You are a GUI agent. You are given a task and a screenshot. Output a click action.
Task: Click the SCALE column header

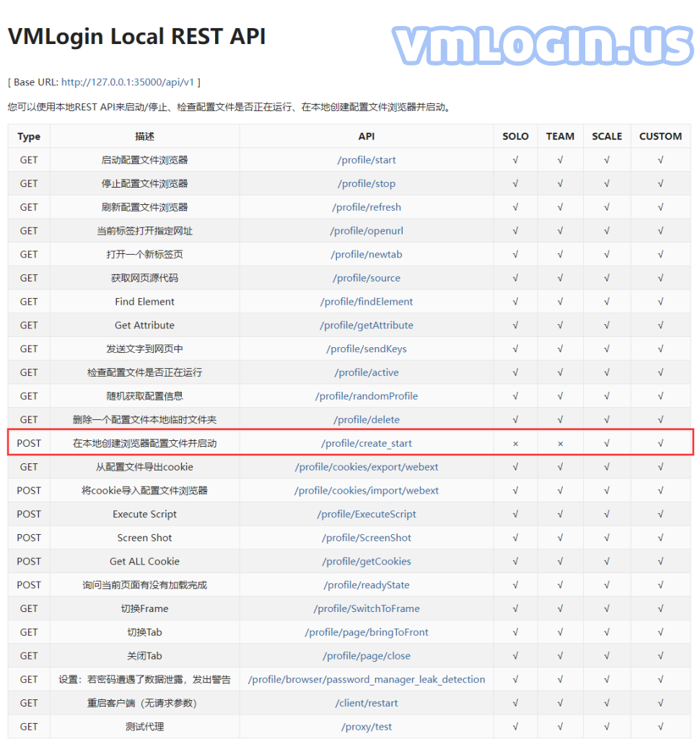click(607, 136)
